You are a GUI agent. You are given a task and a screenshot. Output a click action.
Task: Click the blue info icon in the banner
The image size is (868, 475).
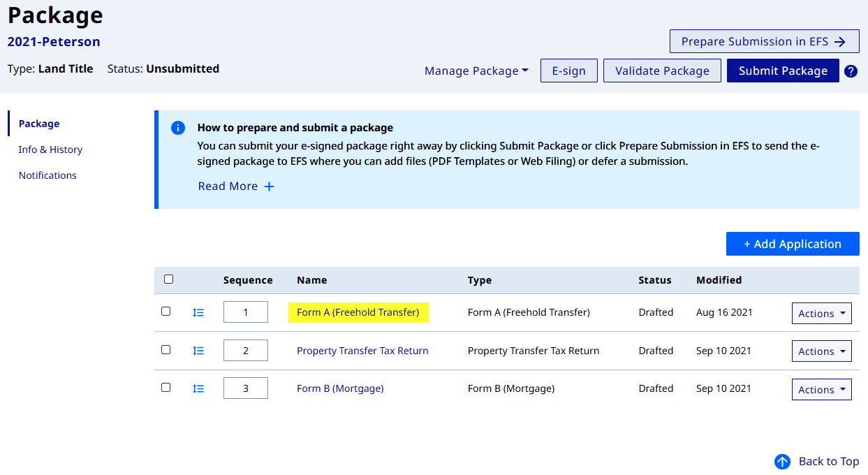coord(178,128)
